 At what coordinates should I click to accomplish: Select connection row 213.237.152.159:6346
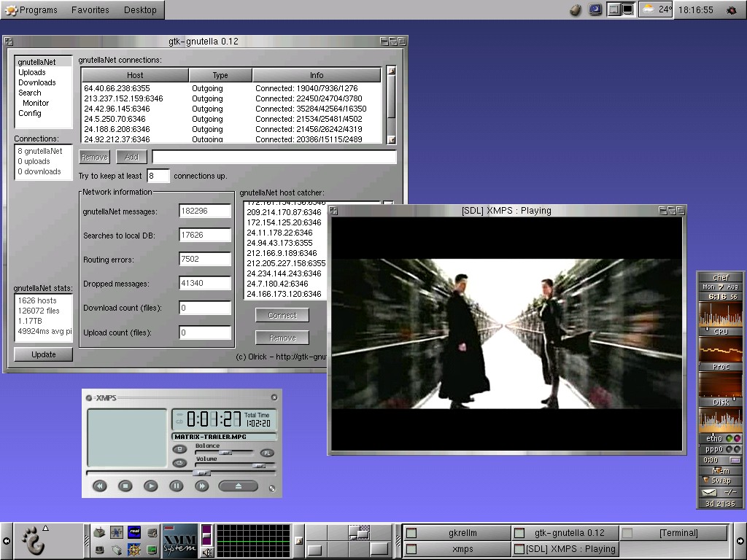(x=231, y=98)
